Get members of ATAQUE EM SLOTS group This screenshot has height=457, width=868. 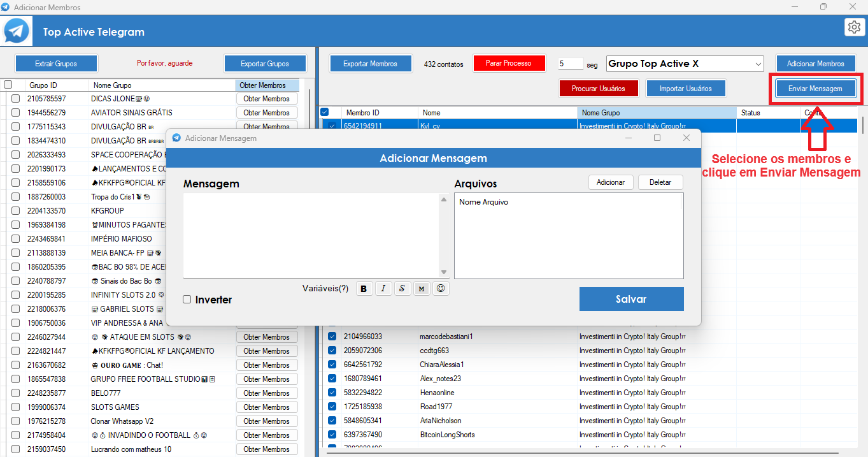pyautogui.click(x=267, y=337)
